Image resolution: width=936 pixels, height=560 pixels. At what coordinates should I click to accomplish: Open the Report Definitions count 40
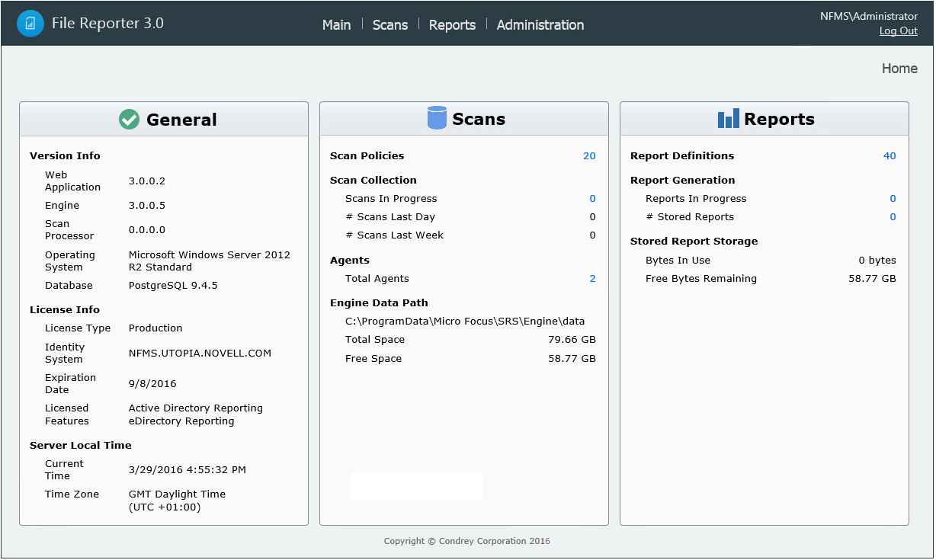(x=890, y=156)
